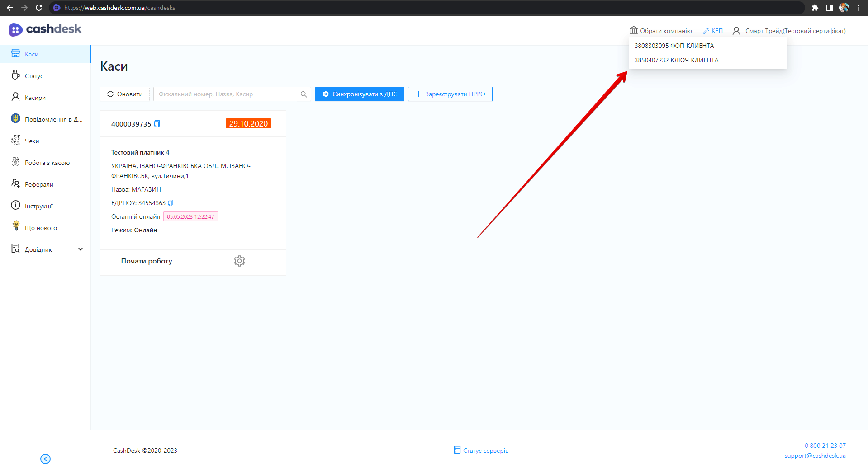Click the cashdesk logo

pyautogui.click(x=45, y=29)
